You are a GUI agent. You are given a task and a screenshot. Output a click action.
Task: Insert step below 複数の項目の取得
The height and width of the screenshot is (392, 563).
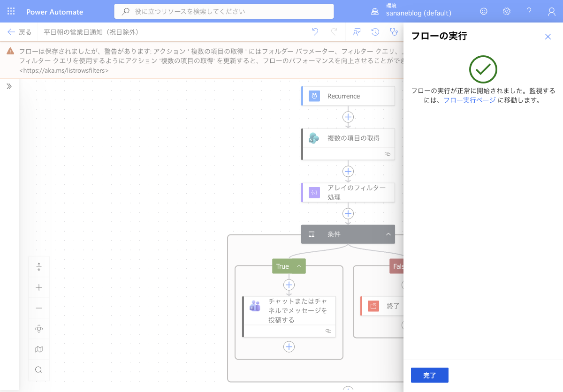(348, 171)
